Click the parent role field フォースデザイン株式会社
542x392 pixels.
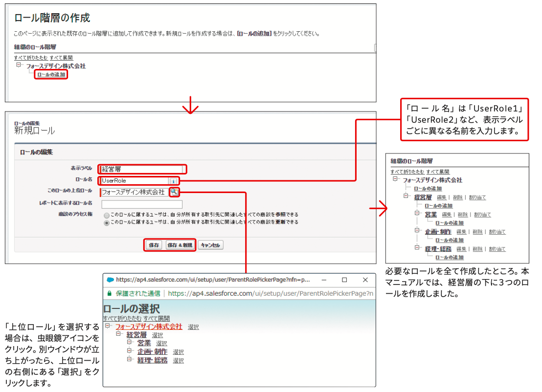135,192
